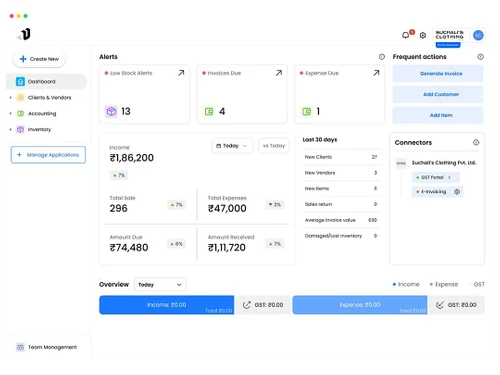Viewport: 500px width, 375px height.
Task: Open the Overview Today dropdown
Action: (160, 284)
